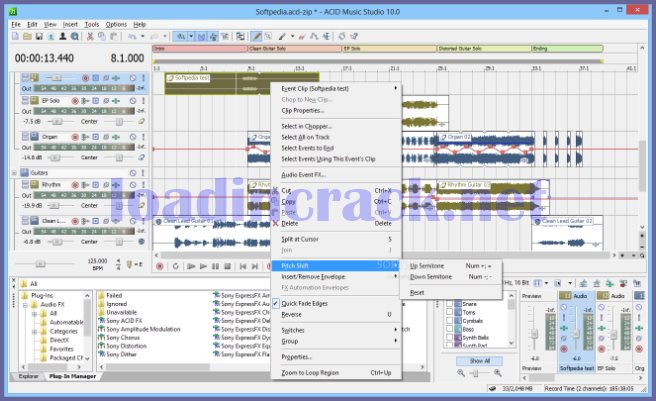
Task: Click zoom in magnifier below Show All
Action: [x=498, y=373]
